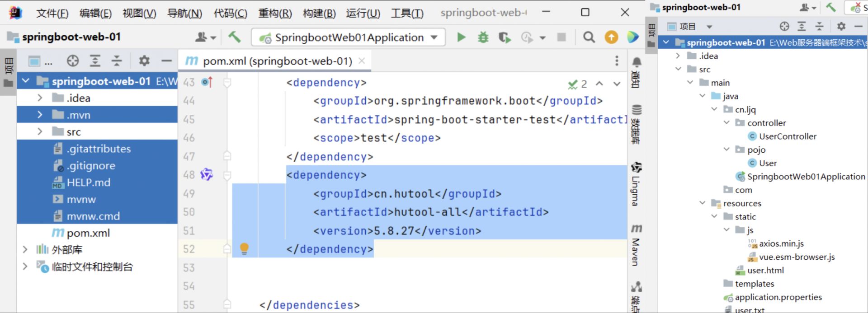Select HELP.md in project tree

[89, 182]
